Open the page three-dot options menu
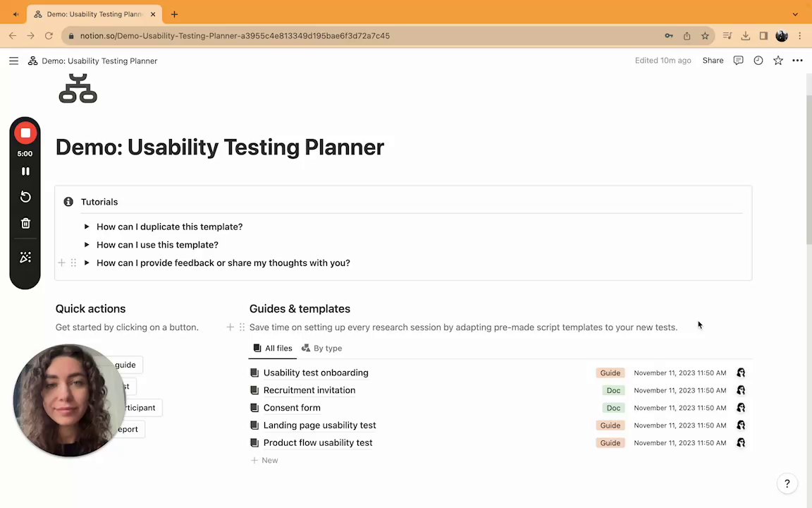Viewport: 812px width, 508px height. pos(797,61)
